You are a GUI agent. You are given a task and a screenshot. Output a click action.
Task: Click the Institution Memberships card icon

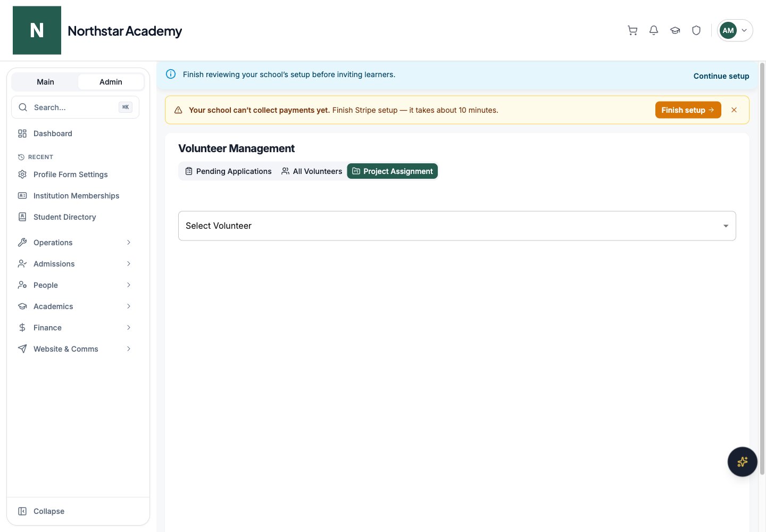tap(22, 196)
